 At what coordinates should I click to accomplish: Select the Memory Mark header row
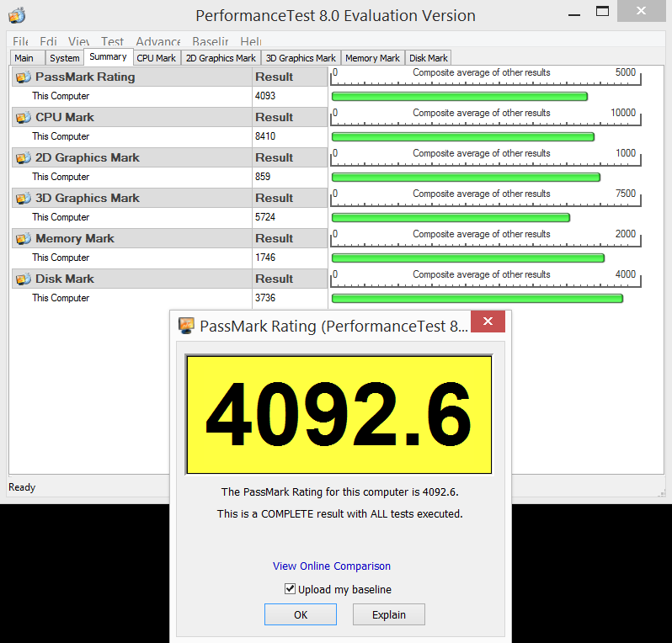[132, 239]
